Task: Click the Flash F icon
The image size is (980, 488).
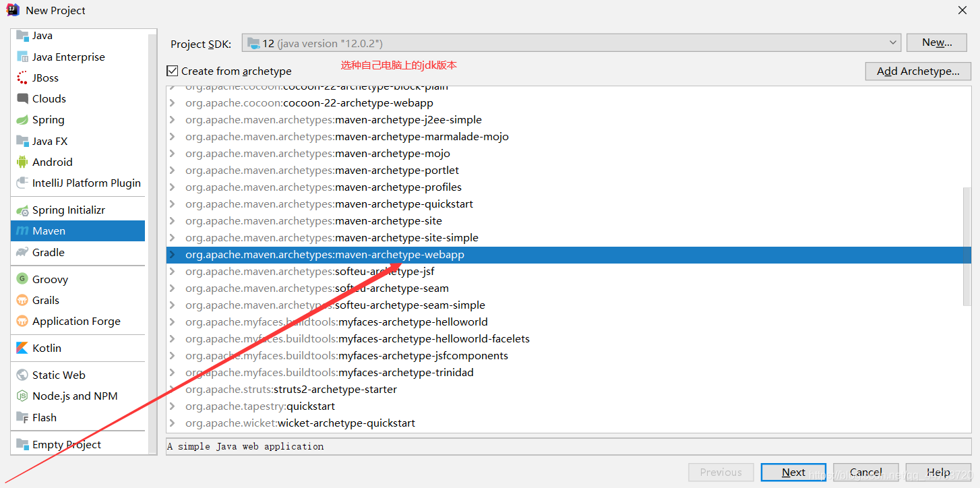Action: point(22,417)
